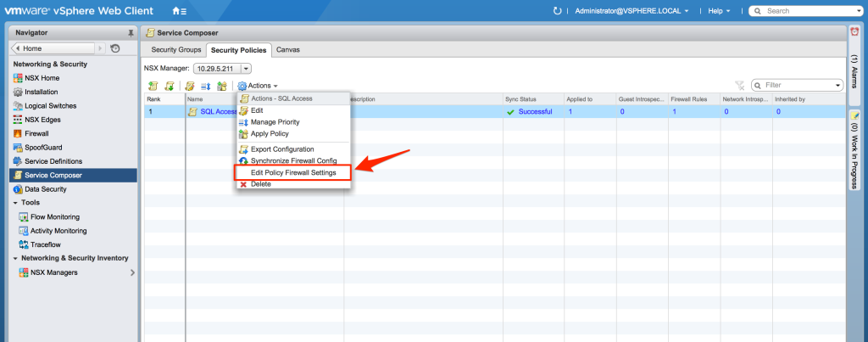The width and height of the screenshot is (868, 342).
Task: Collapse the Tools section
Action: pyautogui.click(x=15, y=203)
